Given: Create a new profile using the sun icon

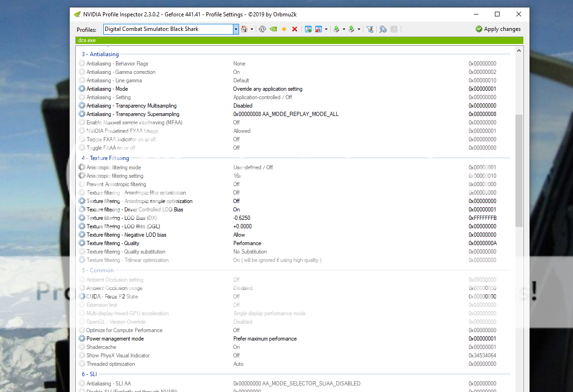Looking at the screenshot, I should pos(284,29).
